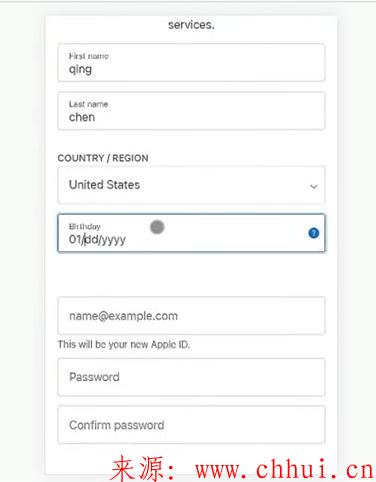
Task: Click into the Password field
Action: (191, 377)
